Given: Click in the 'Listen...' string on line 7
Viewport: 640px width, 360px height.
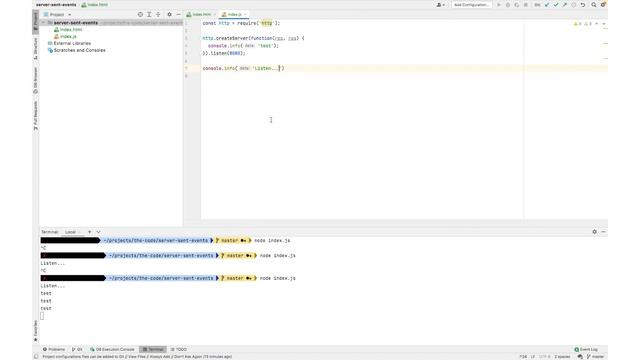Looking at the screenshot, I should point(266,68).
